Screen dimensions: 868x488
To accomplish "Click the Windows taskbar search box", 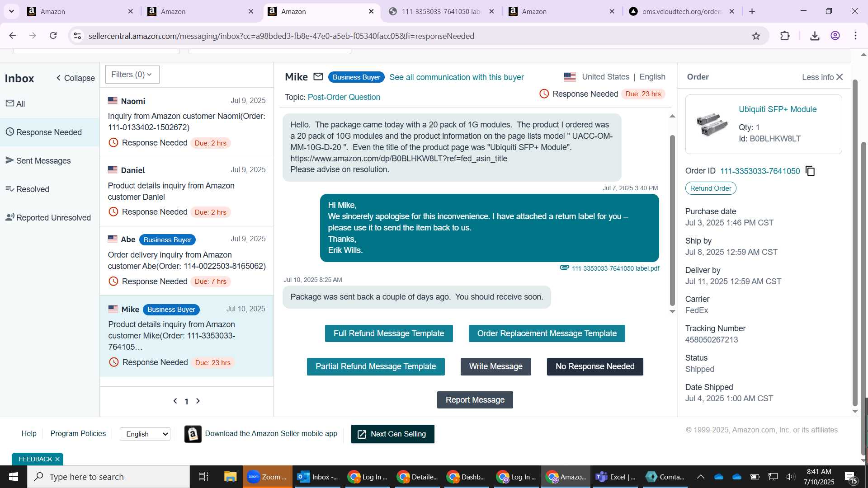I will [108, 477].
